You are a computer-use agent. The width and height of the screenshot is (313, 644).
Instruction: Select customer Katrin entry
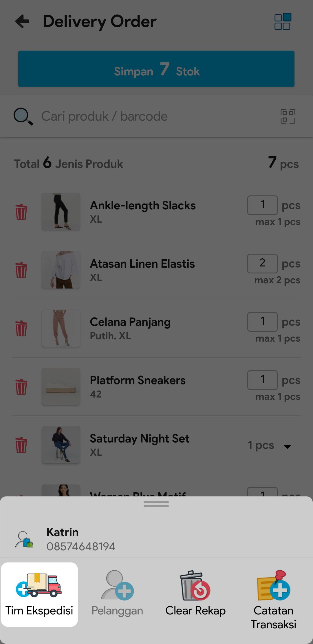(x=81, y=539)
